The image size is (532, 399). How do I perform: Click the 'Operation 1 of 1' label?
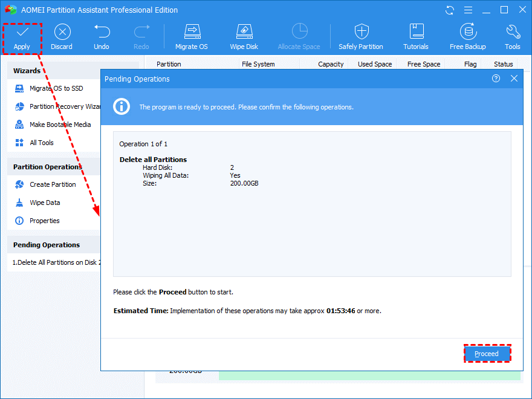[143, 144]
